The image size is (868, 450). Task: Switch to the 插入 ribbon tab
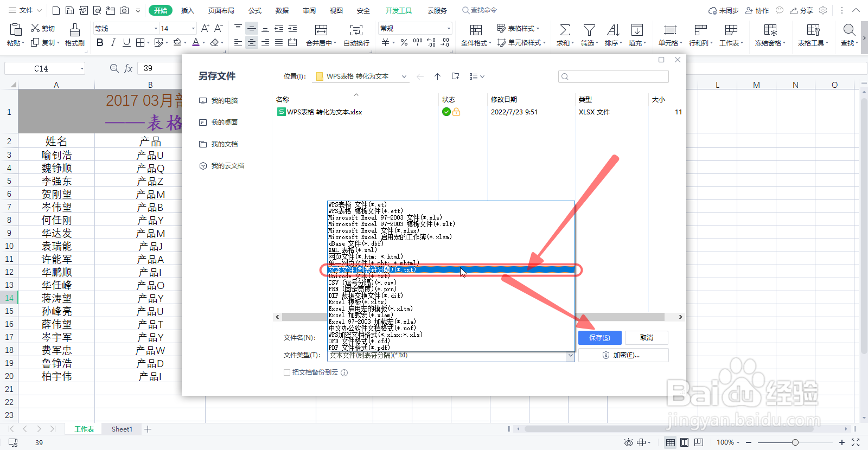coord(187,10)
